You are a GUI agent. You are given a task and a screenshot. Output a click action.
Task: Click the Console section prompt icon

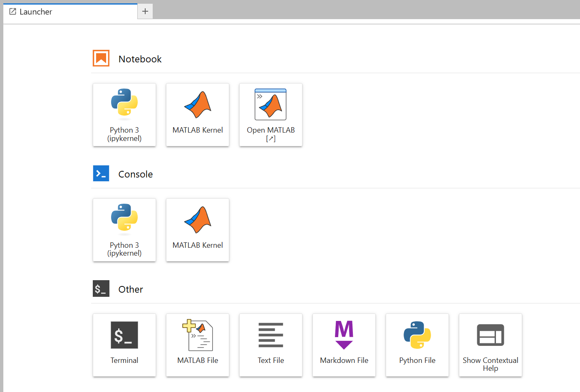pyautogui.click(x=101, y=173)
